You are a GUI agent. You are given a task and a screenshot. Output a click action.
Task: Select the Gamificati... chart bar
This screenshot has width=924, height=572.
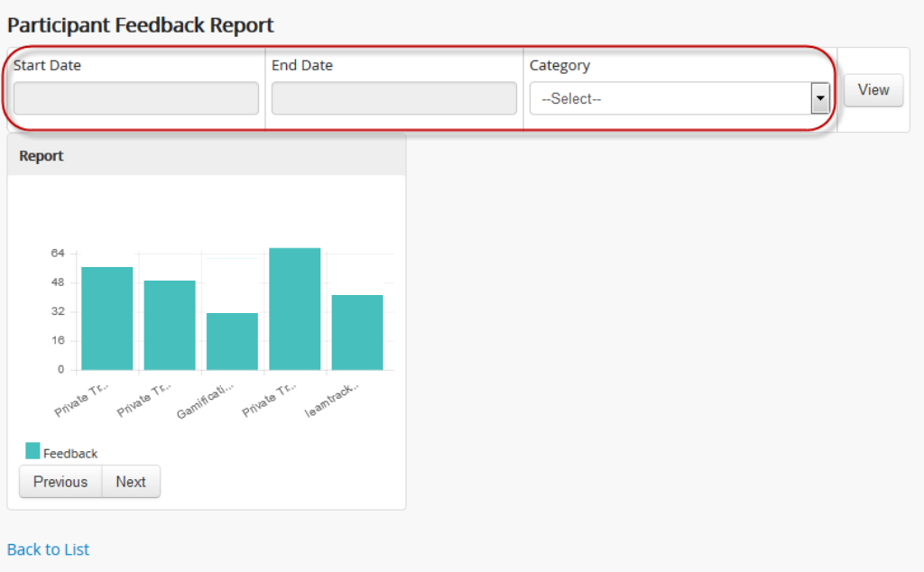pyautogui.click(x=232, y=342)
